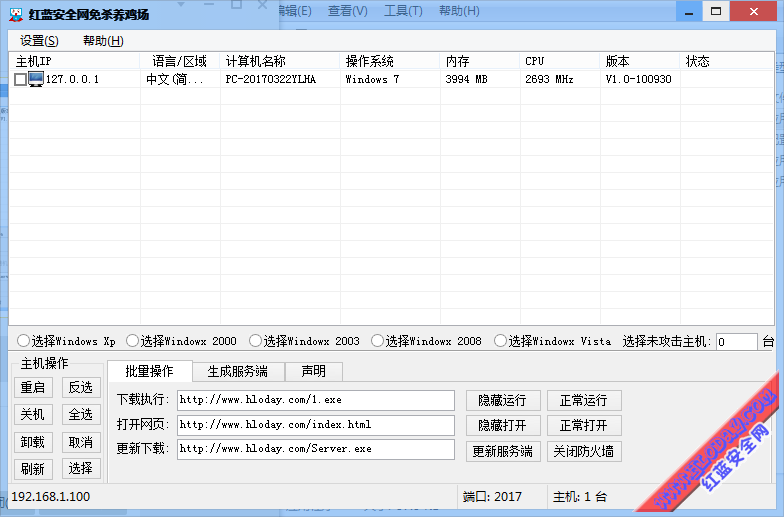Screen dimensions: 784x517
Task: Click the 全选 button
Action: pyautogui.click(x=81, y=414)
